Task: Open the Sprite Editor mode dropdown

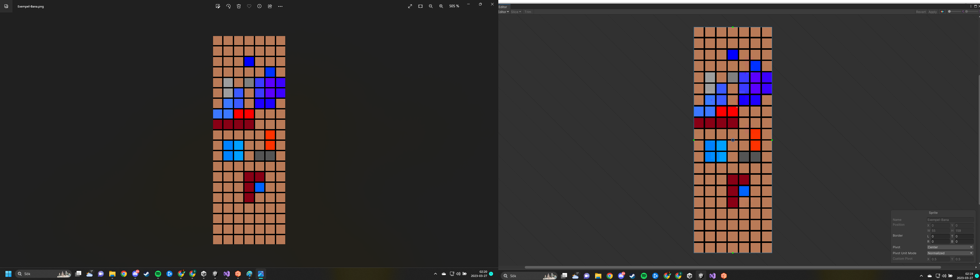Action: pos(503,12)
